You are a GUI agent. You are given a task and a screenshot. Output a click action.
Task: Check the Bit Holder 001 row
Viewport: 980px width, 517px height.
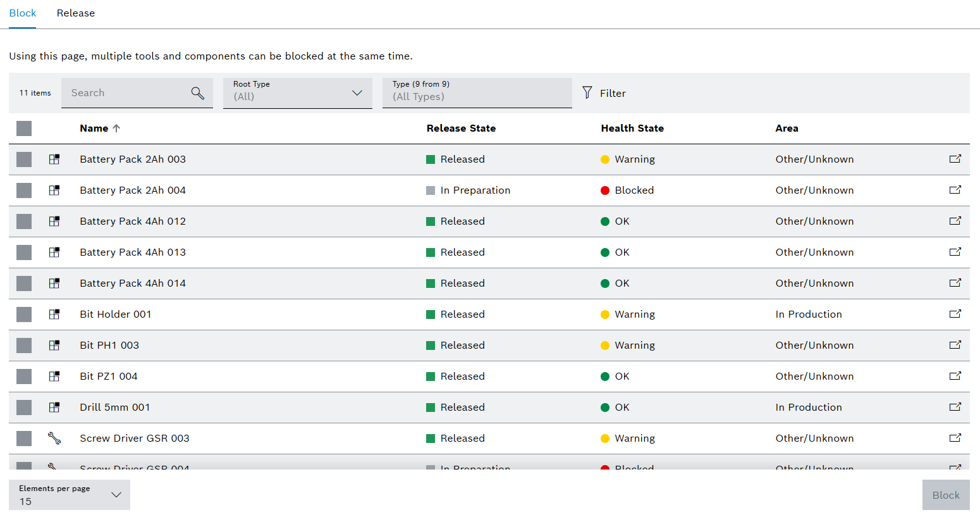tap(24, 315)
